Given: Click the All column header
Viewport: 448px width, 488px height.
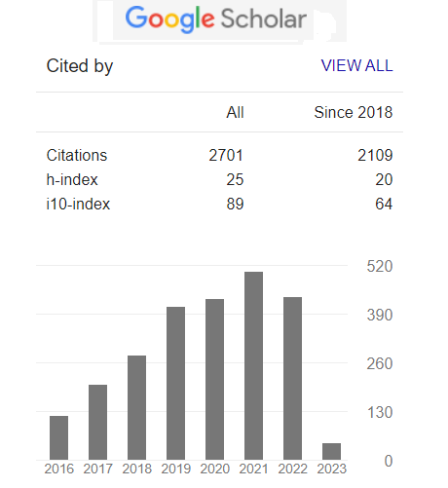Looking at the screenshot, I should [x=235, y=112].
